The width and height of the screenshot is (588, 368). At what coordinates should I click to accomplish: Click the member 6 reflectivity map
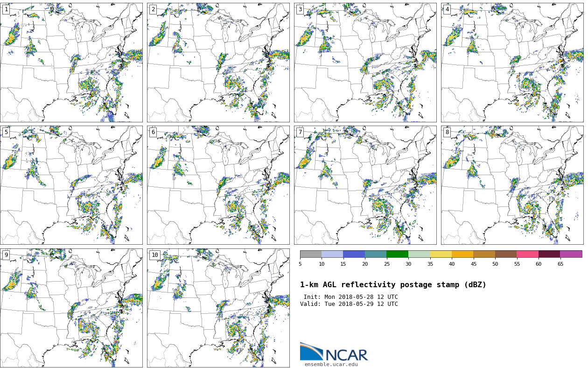pos(218,185)
